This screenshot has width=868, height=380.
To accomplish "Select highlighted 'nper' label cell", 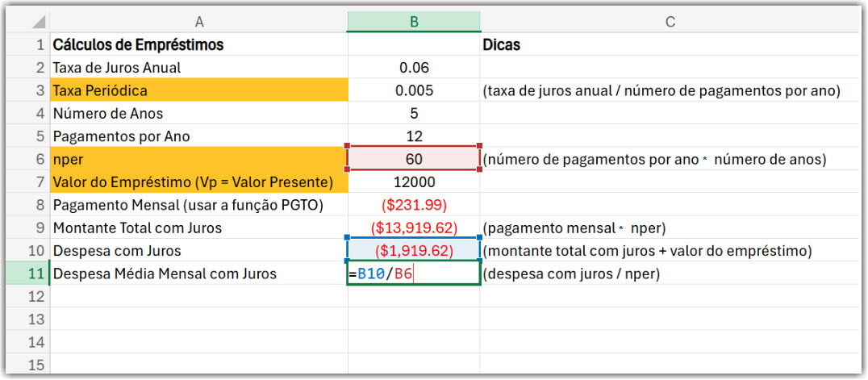I will [198, 159].
